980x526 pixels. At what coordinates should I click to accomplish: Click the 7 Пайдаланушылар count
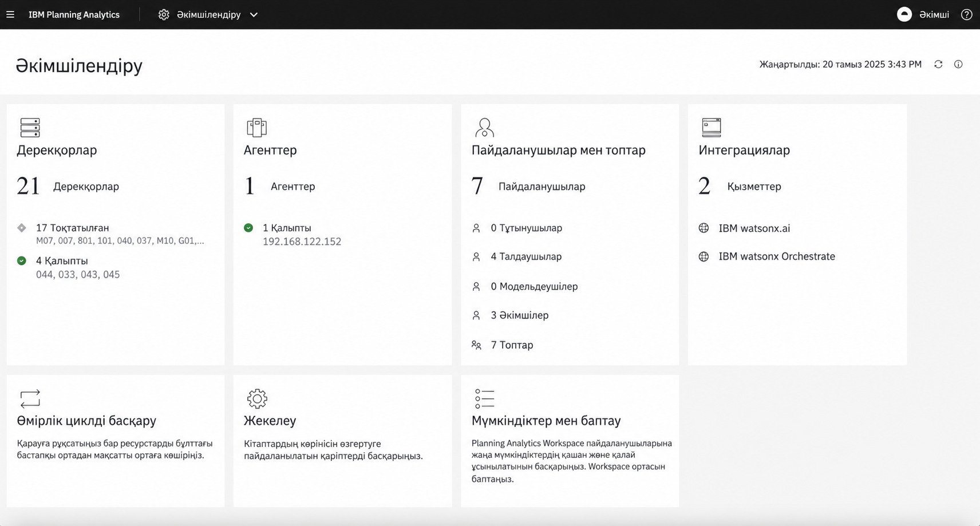[477, 186]
